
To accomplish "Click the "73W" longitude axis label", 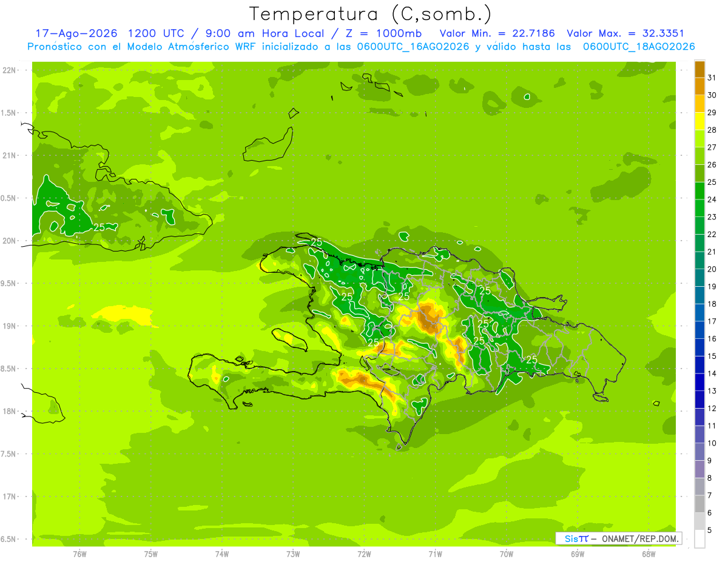I will (293, 554).
